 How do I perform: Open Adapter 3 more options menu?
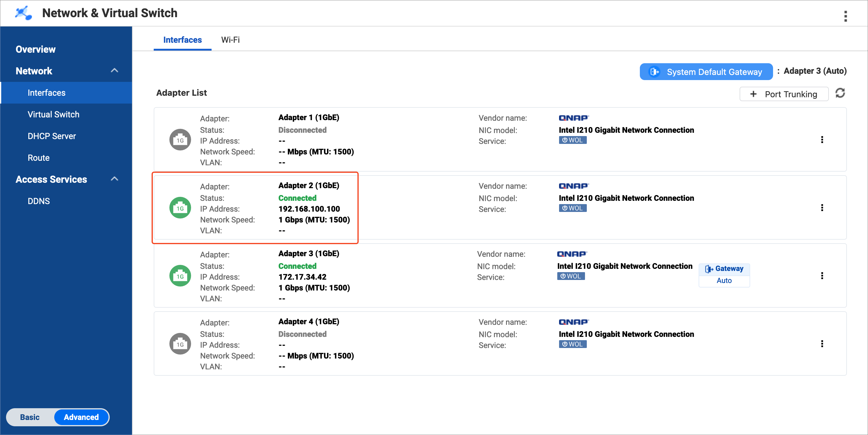coord(822,276)
